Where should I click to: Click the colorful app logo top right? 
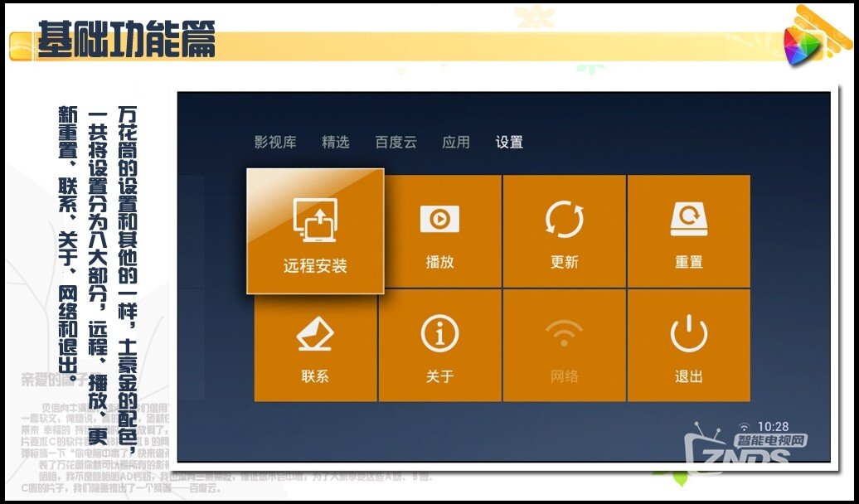pyautogui.click(x=802, y=45)
